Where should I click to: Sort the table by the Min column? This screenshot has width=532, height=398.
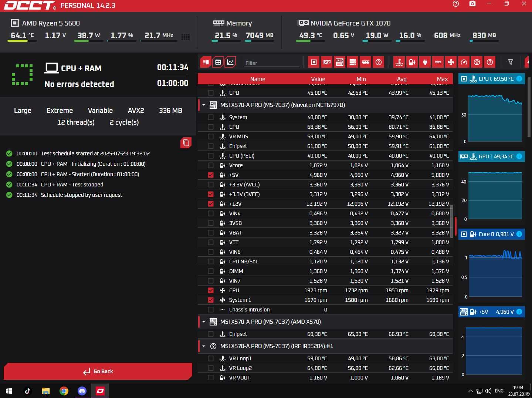(361, 79)
